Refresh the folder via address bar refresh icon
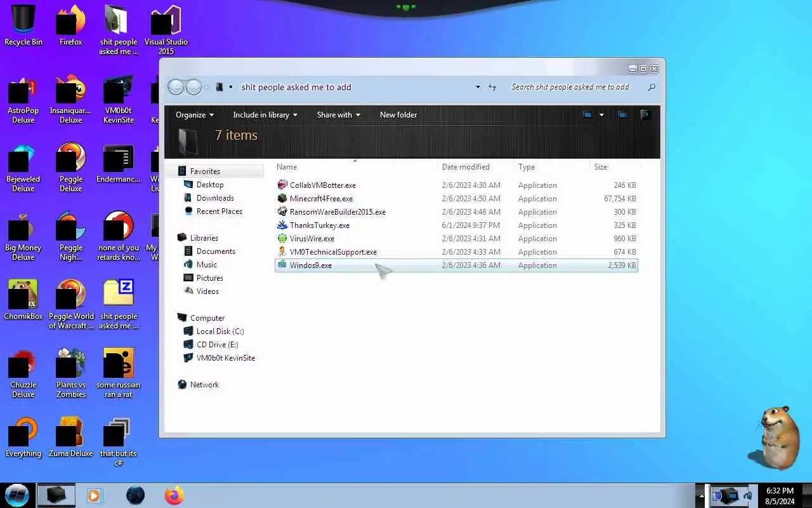812x508 pixels. (x=493, y=87)
